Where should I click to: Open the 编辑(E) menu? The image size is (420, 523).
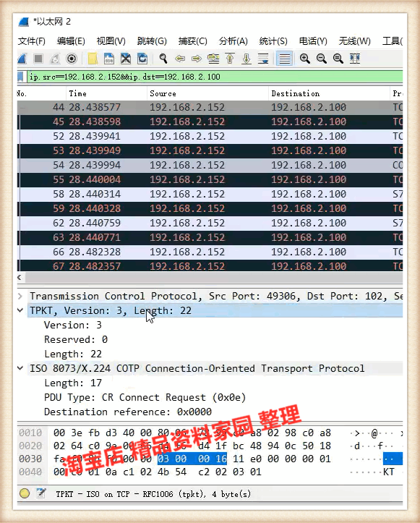[71, 41]
